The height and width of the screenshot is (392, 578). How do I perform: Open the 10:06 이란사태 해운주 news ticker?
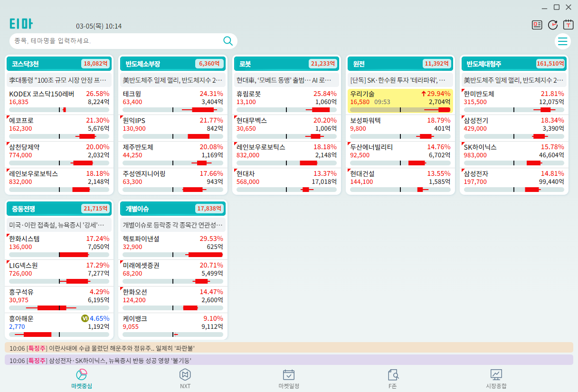coord(289,348)
